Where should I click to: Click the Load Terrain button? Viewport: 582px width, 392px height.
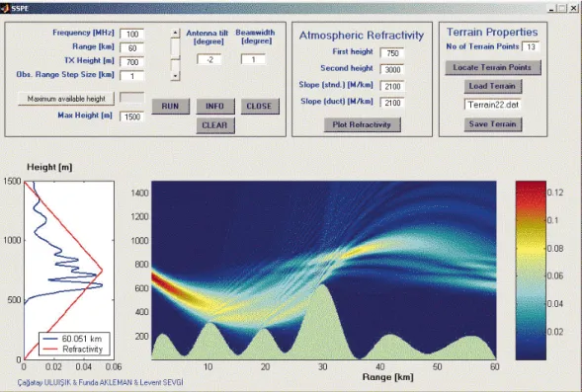[x=492, y=86]
